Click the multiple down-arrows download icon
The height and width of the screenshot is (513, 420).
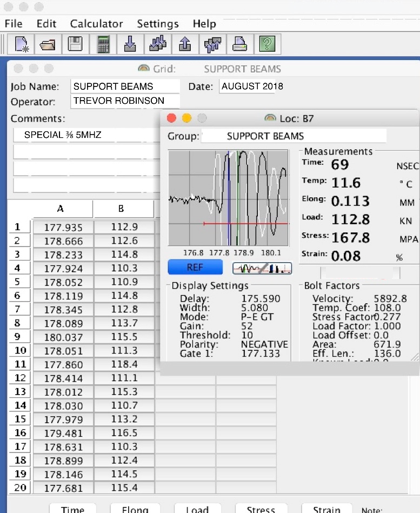tap(157, 44)
